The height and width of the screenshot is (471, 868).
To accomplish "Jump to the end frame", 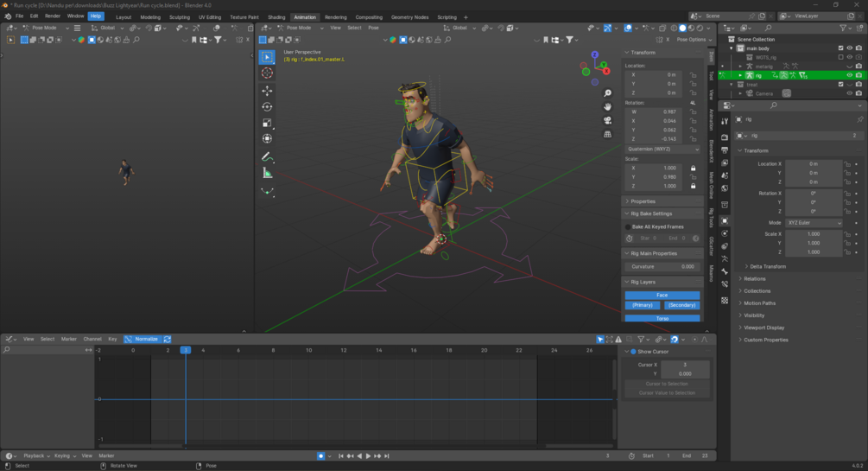I will coord(387,456).
